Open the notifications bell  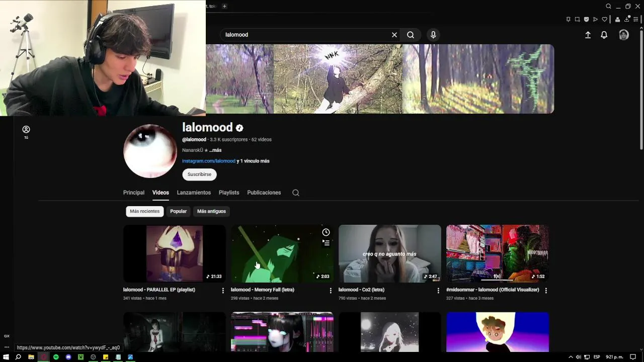(604, 35)
